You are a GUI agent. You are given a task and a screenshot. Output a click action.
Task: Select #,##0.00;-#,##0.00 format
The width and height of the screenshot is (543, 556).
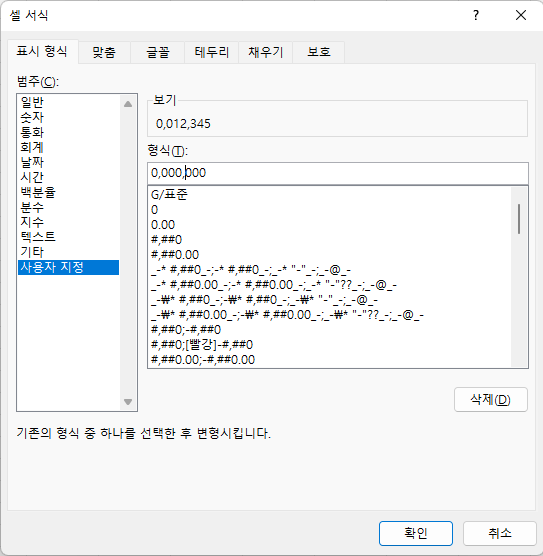coord(330,360)
